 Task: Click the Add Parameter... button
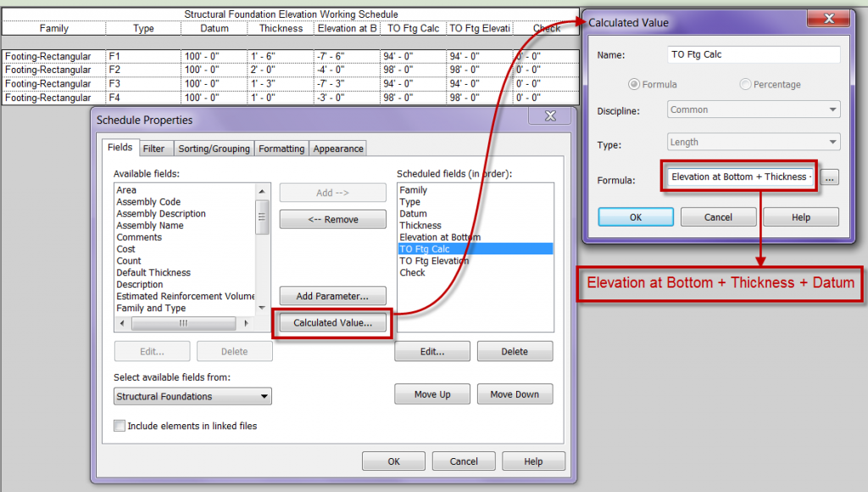(332, 296)
